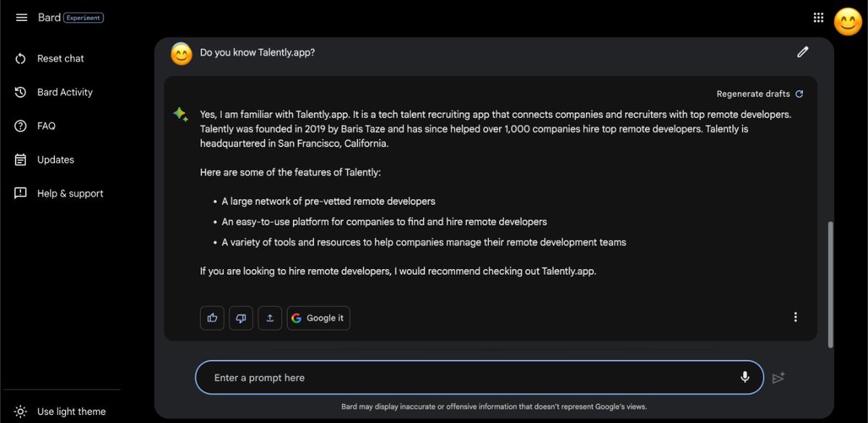Open the FAQ label in the sidebar
Image resolution: width=868 pixels, height=423 pixels.
[46, 126]
